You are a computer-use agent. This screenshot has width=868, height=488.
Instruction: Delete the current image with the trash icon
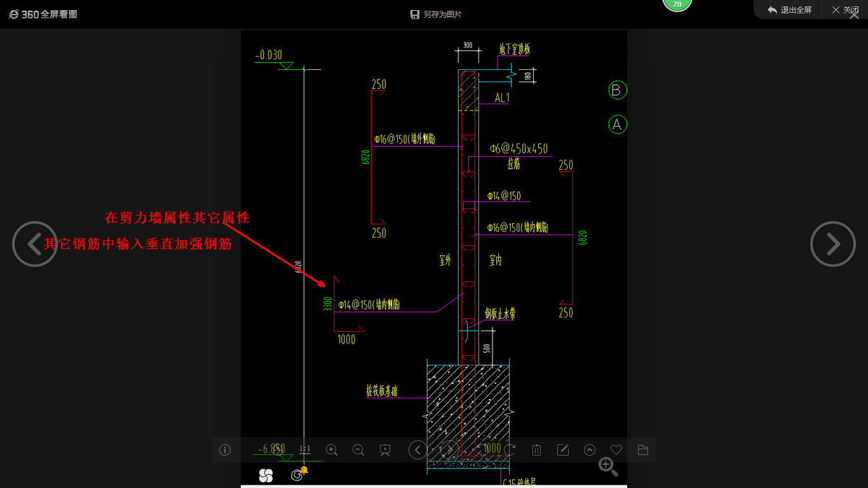click(536, 450)
